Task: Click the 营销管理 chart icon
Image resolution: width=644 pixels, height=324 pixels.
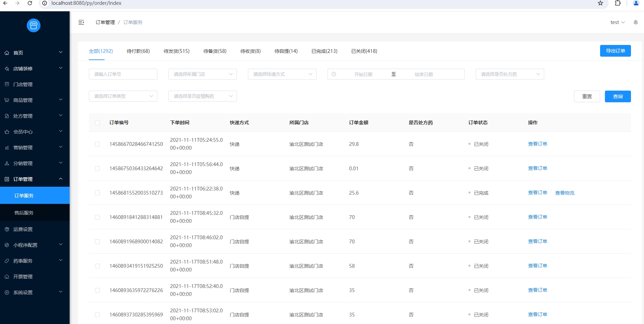Action: pos(7,148)
